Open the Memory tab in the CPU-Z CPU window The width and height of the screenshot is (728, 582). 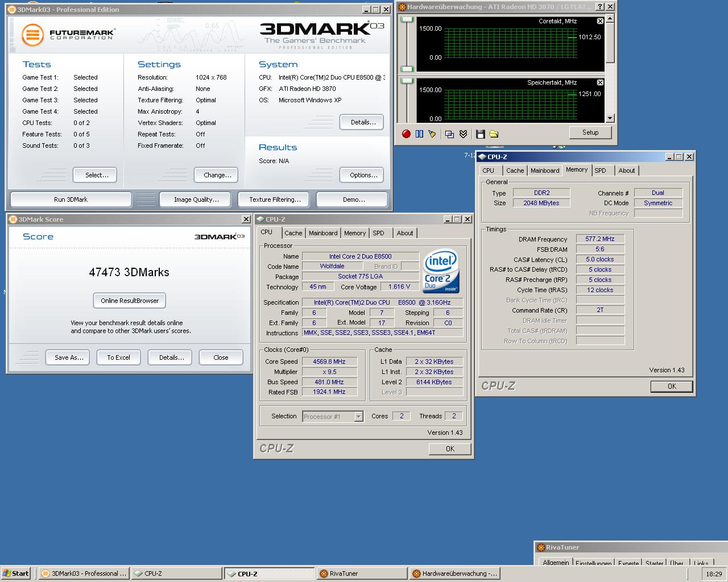pyautogui.click(x=355, y=233)
